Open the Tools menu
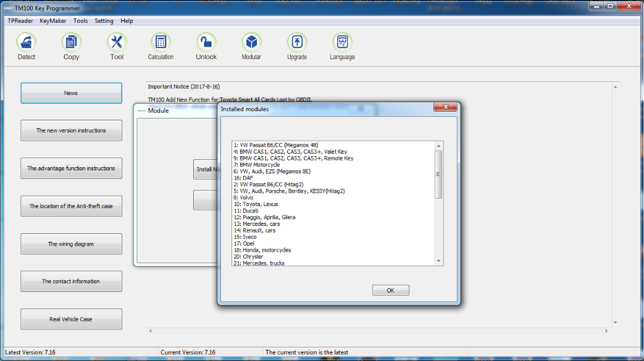This screenshot has width=644, height=361. (x=80, y=21)
